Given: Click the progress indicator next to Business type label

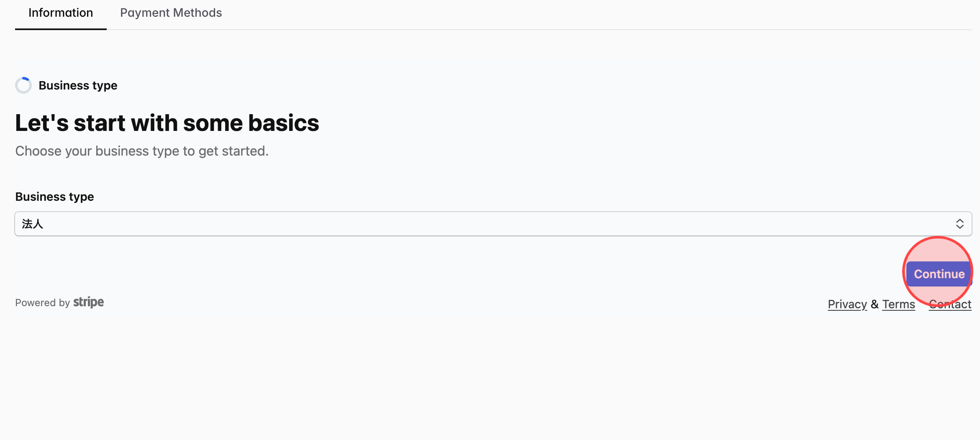Looking at the screenshot, I should tap(23, 85).
